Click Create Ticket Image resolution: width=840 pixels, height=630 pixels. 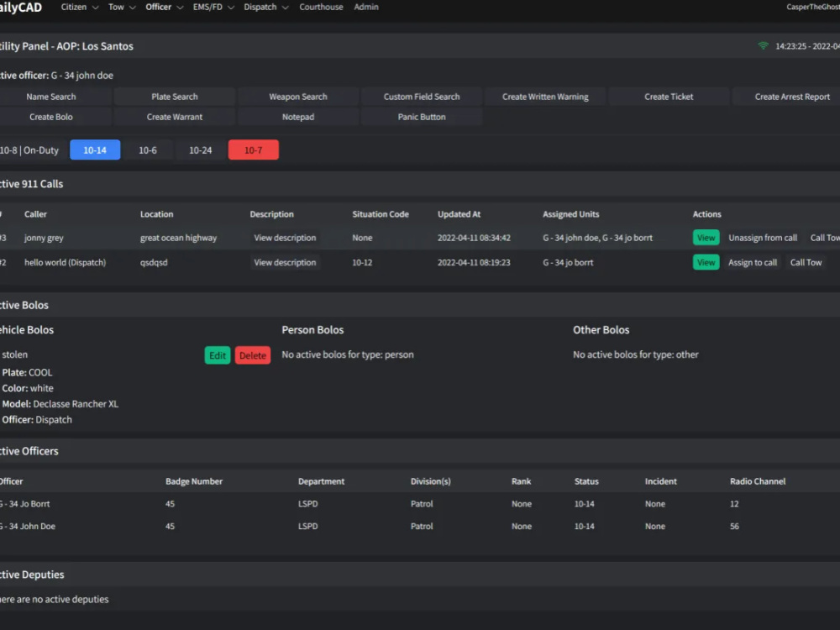pos(669,97)
